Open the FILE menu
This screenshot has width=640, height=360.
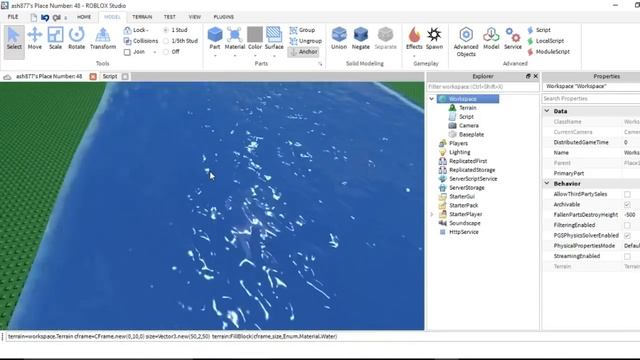(13, 17)
